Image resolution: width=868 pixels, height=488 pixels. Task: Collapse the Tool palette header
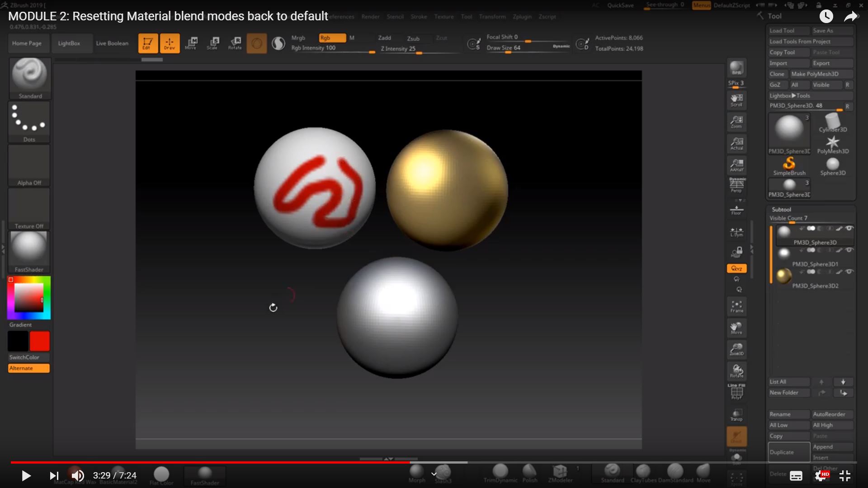click(774, 16)
